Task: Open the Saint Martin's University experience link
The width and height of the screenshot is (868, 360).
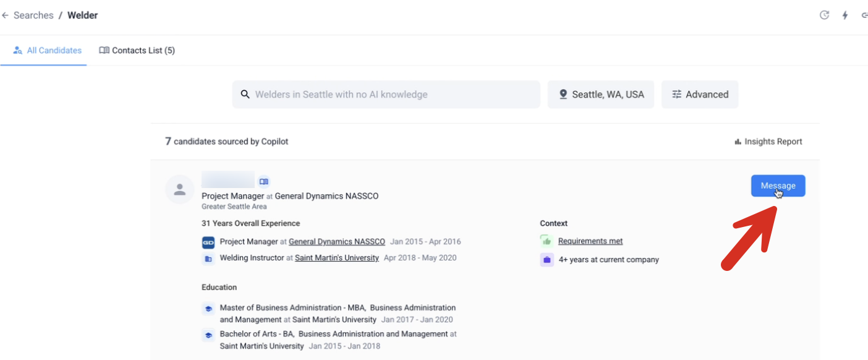Action: pyautogui.click(x=337, y=258)
